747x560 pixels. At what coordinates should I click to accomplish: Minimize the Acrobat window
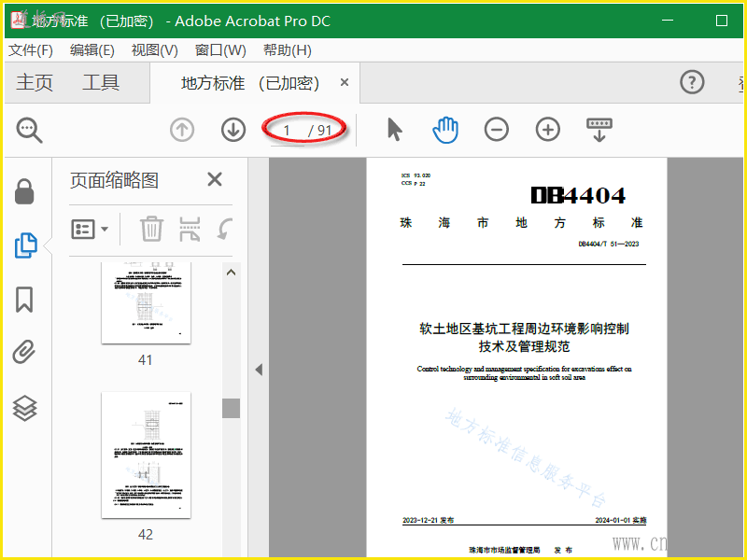coord(668,21)
